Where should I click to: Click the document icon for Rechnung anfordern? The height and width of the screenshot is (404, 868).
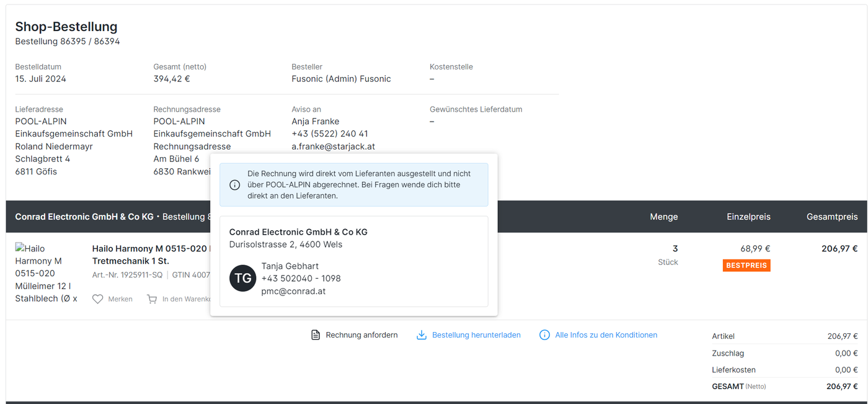pos(316,335)
